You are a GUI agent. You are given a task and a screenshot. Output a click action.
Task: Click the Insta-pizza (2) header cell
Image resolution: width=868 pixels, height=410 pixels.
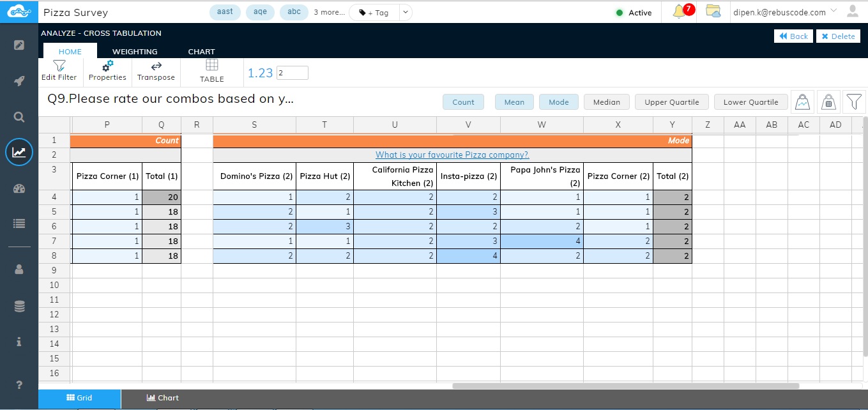click(x=468, y=176)
